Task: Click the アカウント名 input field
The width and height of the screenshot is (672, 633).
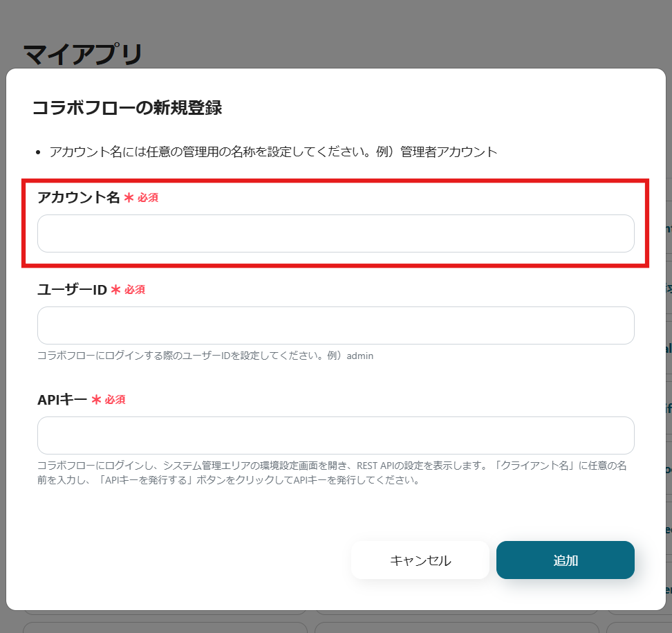Action: [x=335, y=233]
